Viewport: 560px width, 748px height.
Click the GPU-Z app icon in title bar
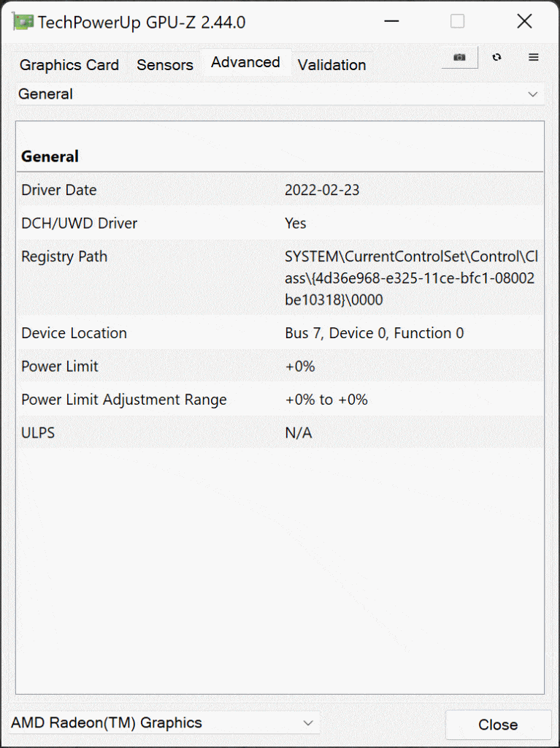point(22,22)
